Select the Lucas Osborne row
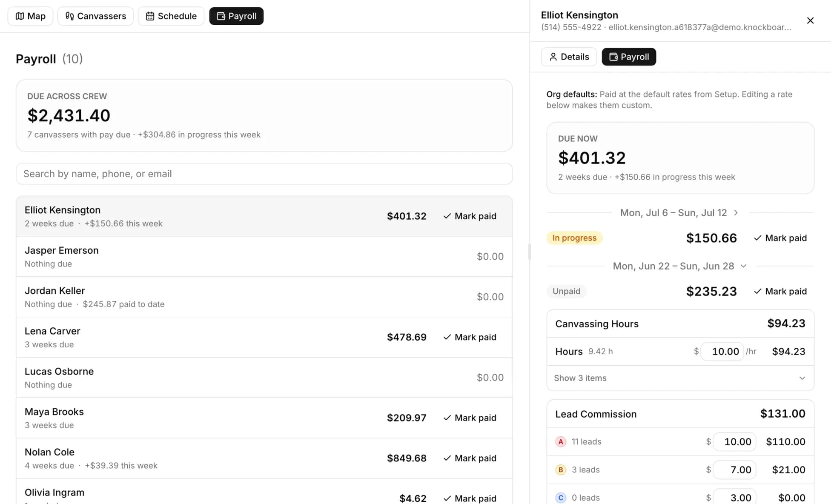The image size is (831, 504). coord(264,378)
